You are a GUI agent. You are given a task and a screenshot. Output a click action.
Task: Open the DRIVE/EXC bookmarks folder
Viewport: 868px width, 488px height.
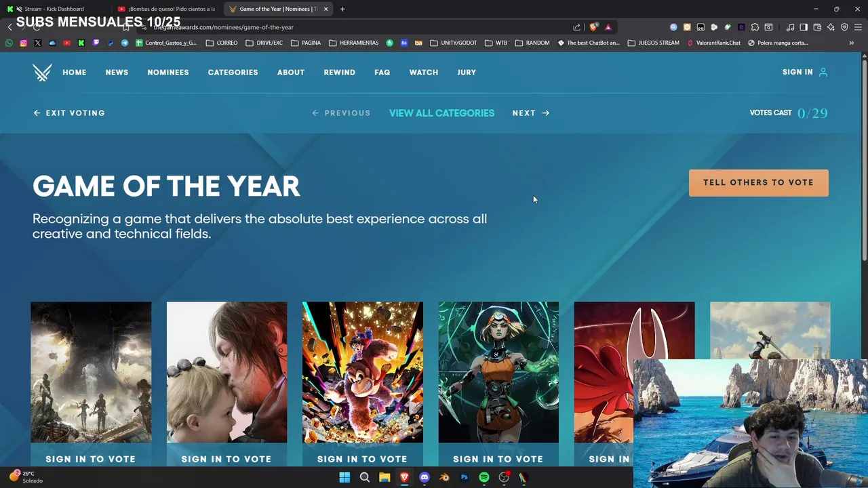tap(264, 43)
